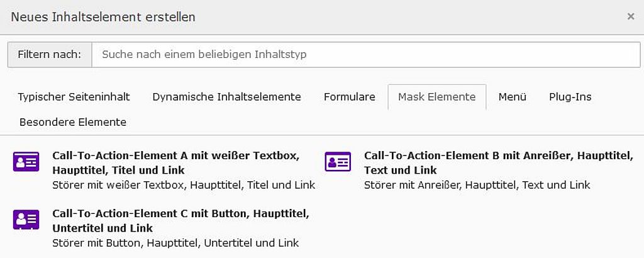The height and width of the screenshot is (258, 644).
Task: Select the Mask Elemente tab
Action: click(437, 97)
